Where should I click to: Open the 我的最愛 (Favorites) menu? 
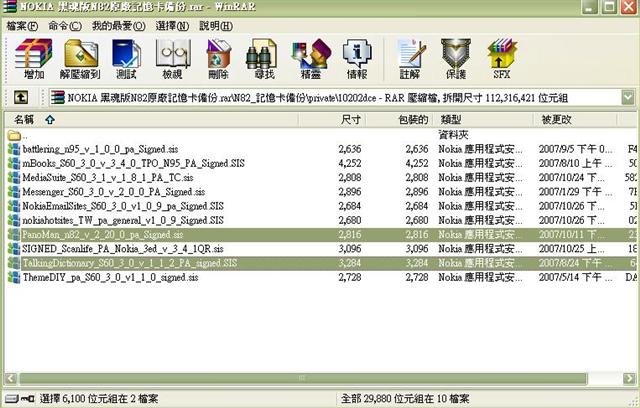[x=112, y=25]
